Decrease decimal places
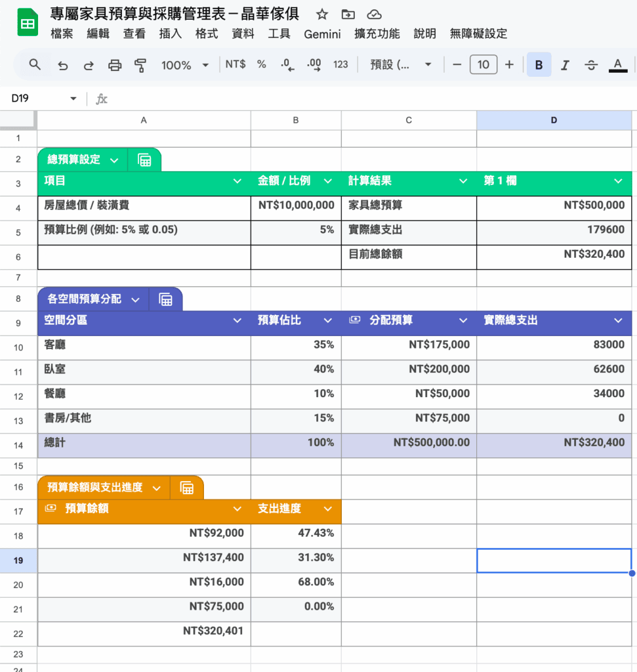This screenshot has width=637, height=672. coord(287,65)
